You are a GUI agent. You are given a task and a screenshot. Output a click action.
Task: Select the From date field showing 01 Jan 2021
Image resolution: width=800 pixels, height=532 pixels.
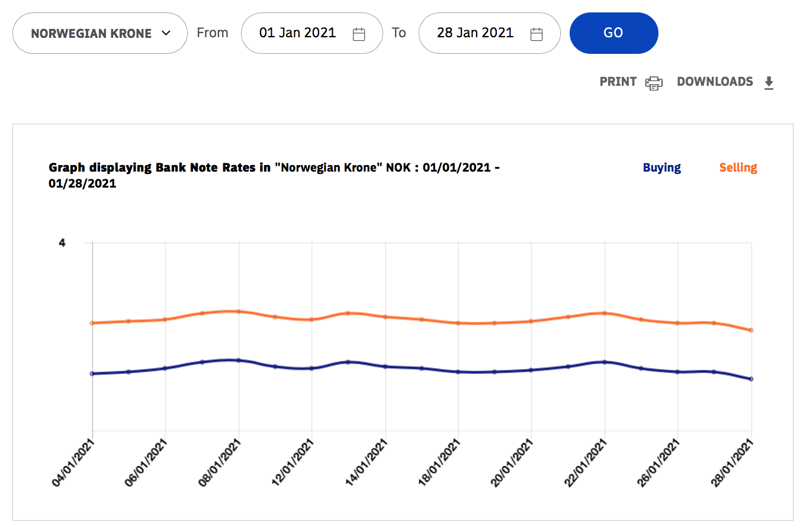297,33
